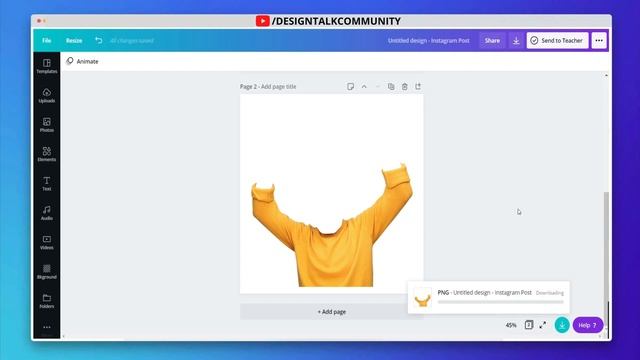640x360 pixels.
Task: Open the Background panel
Action: pyautogui.click(x=47, y=272)
